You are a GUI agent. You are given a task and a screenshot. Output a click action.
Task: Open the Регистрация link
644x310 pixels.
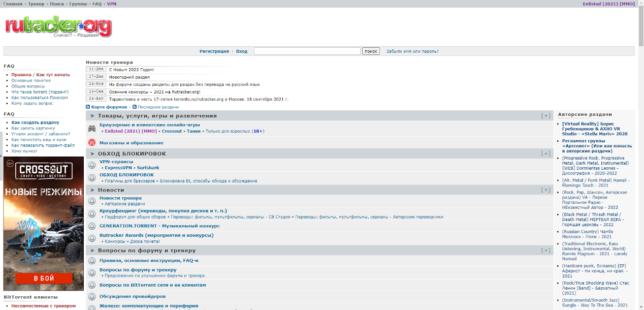click(x=214, y=51)
